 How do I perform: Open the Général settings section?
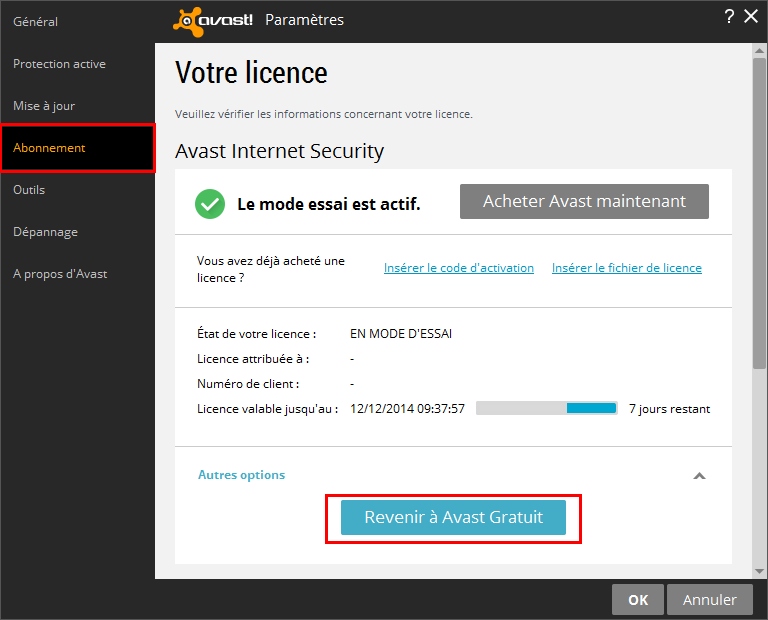tap(35, 22)
